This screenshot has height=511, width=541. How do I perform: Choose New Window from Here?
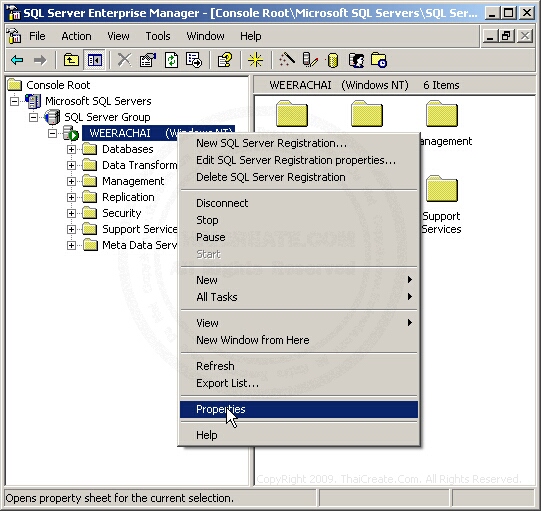pyautogui.click(x=299, y=340)
